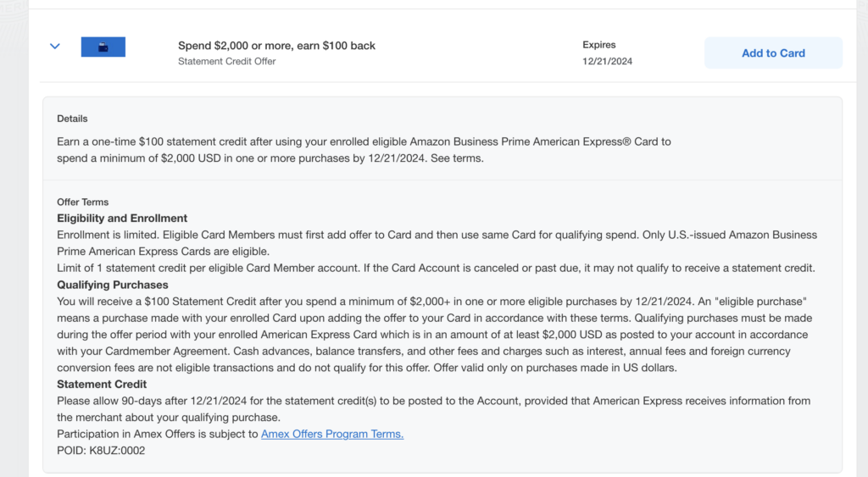This screenshot has height=477, width=868.
Task: Click the Add to Card button
Action: point(773,53)
